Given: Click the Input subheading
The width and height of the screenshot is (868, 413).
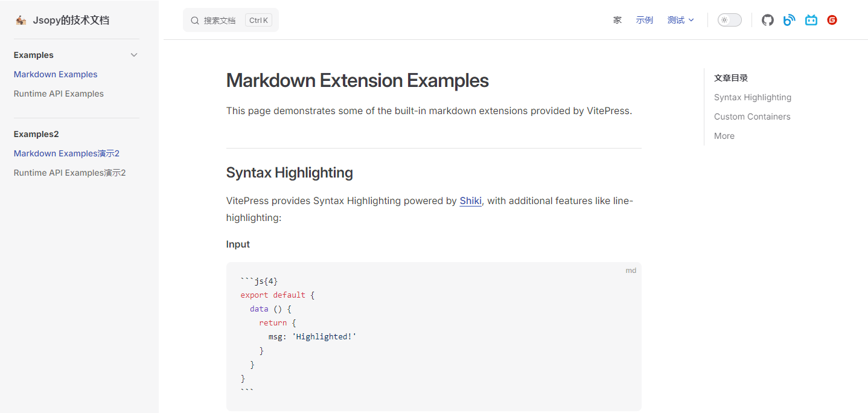Looking at the screenshot, I should [x=238, y=244].
